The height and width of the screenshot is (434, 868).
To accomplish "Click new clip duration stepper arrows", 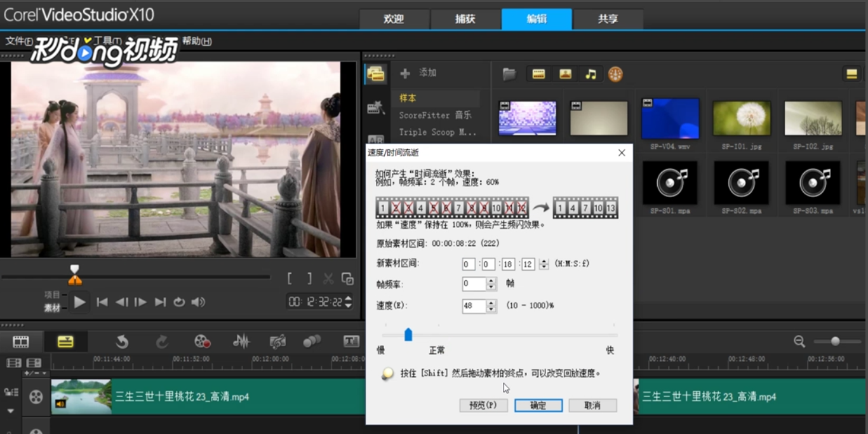I will point(544,264).
